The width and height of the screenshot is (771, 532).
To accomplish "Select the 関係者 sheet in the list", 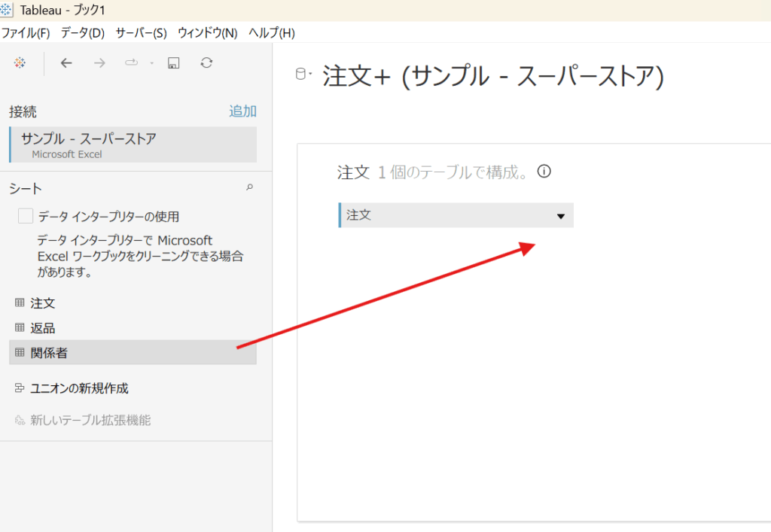I will click(x=49, y=353).
